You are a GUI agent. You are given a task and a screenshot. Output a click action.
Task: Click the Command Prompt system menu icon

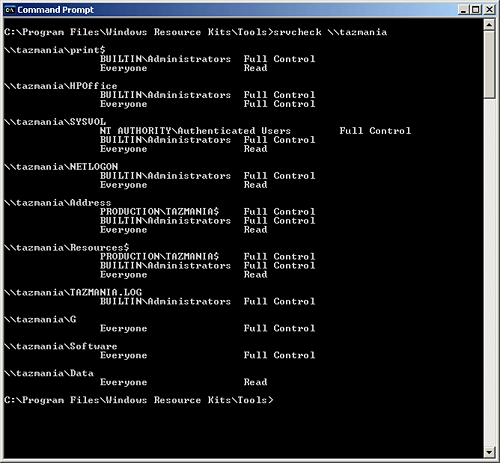coord(10,10)
